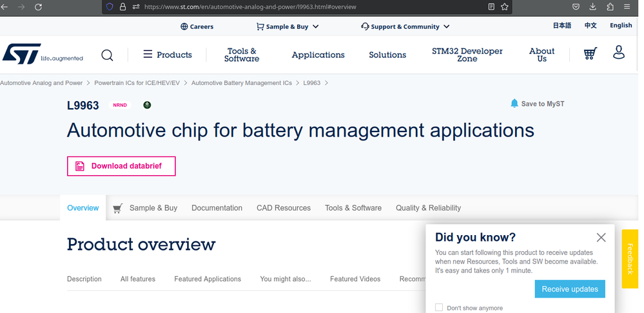This screenshot has height=313, width=644.
Task: Select the Quality & Reliability tab
Action: point(429,208)
